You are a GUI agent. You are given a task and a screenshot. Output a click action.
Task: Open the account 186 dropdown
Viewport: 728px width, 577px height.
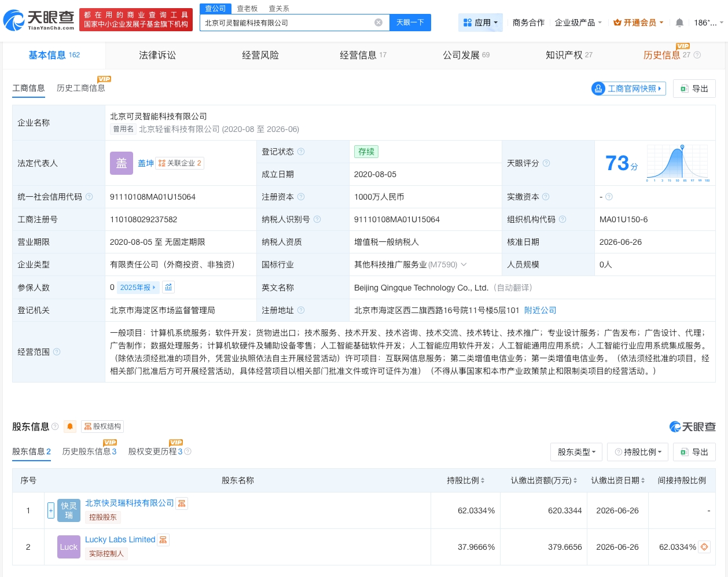tap(708, 23)
